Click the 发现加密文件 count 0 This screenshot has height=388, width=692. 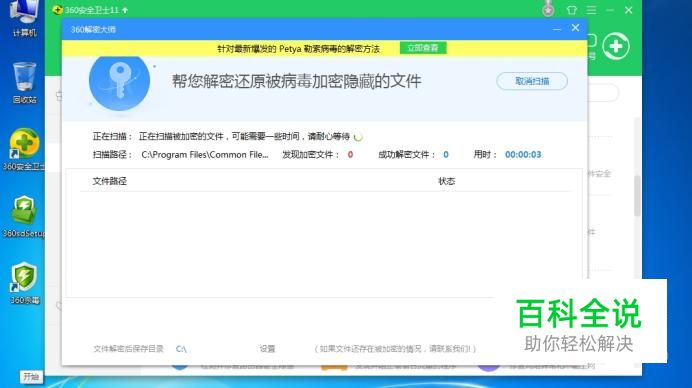click(350, 154)
